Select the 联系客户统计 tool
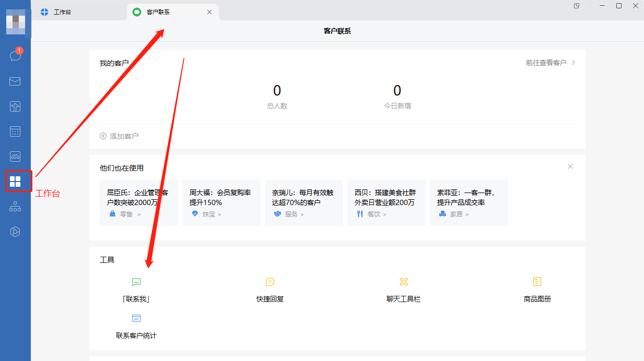This screenshot has height=361, width=644. point(136,326)
